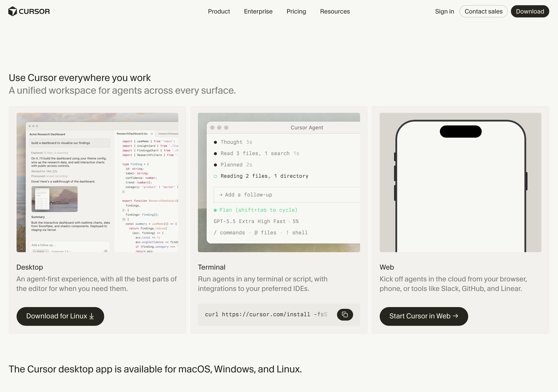Click the phone mockup image in the Web card
Viewport: 558px width, 392px height.
pos(460,182)
